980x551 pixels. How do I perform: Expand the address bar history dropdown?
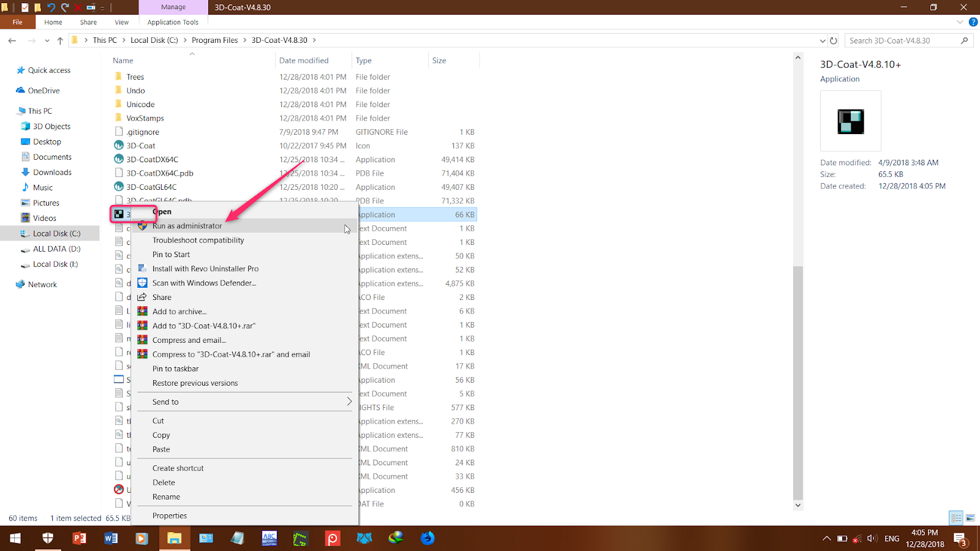[823, 40]
